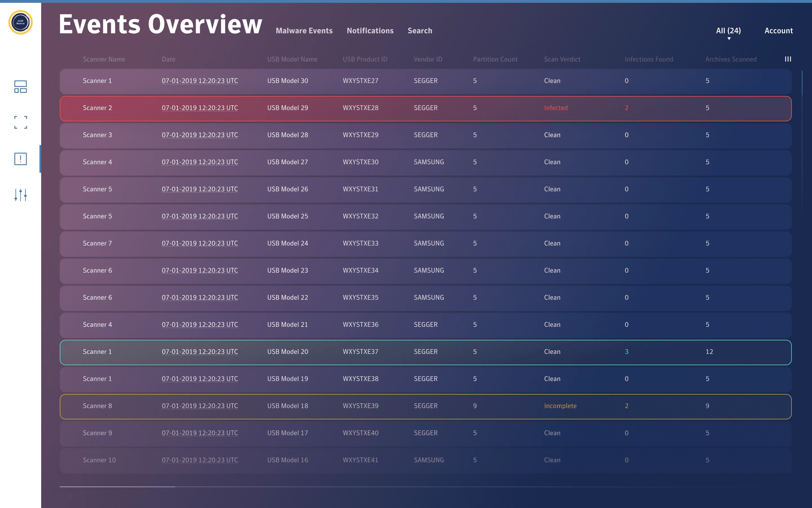This screenshot has width=812, height=508.
Task: Sort by Infections Found column header
Action: (649, 59)
